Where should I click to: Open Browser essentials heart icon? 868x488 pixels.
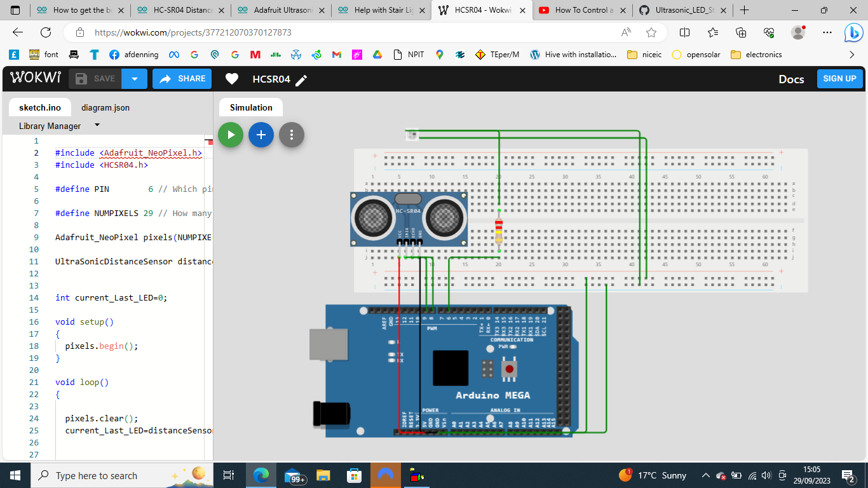(769, 32)
